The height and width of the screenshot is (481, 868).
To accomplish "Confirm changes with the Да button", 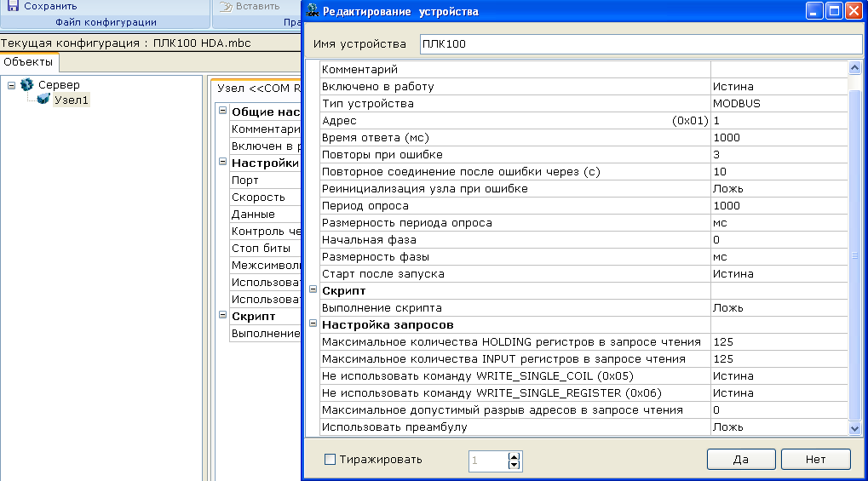I will click(x=740, y=459).
